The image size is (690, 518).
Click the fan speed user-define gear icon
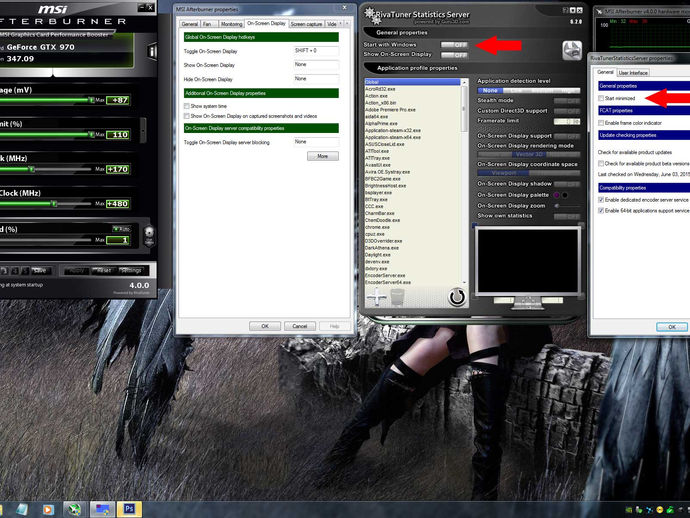coord(149,236)
